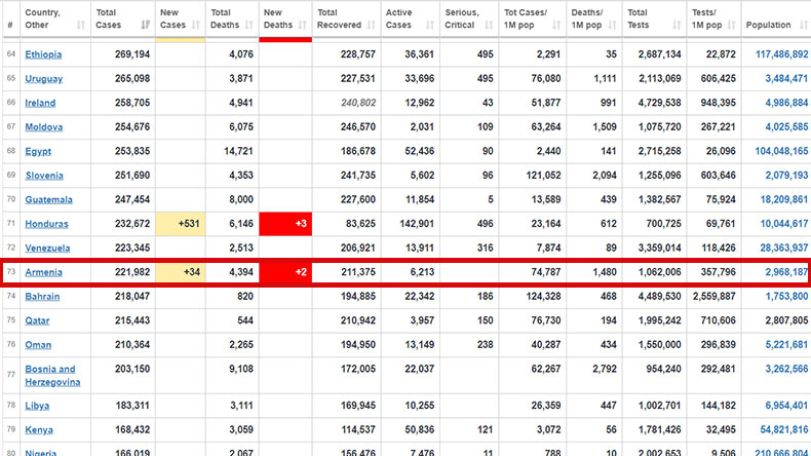
Task: Sort by Deaths/1M pop arrows
Action: click(x=612, y=25)
